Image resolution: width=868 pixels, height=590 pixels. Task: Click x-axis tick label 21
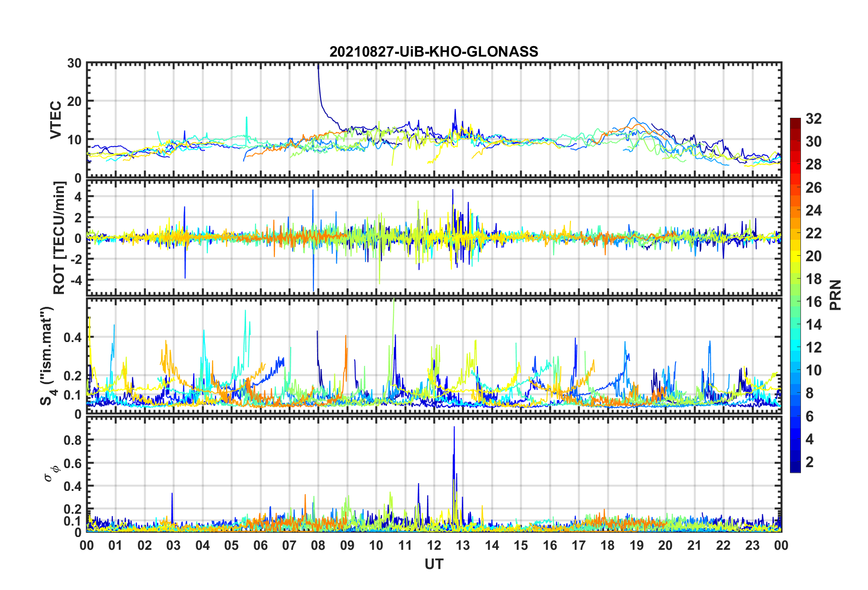tap(695, 545)
